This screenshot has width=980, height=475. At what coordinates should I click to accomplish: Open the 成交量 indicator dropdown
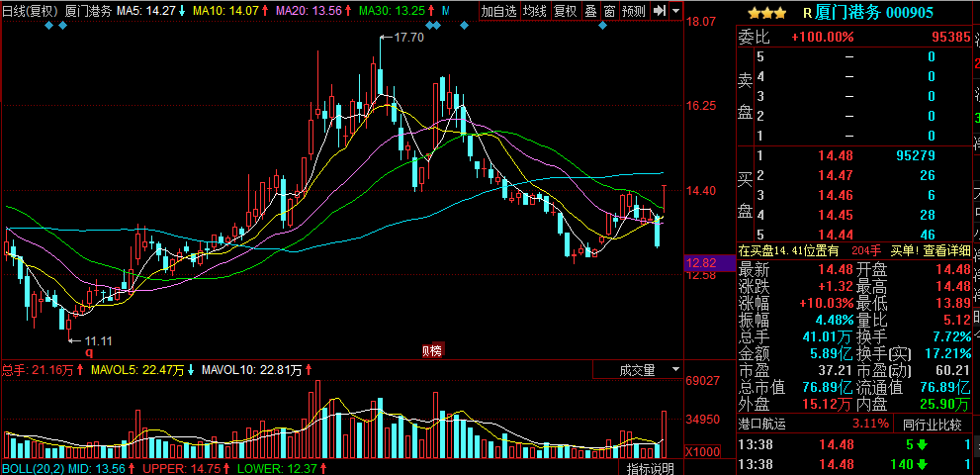coord(638,370)
